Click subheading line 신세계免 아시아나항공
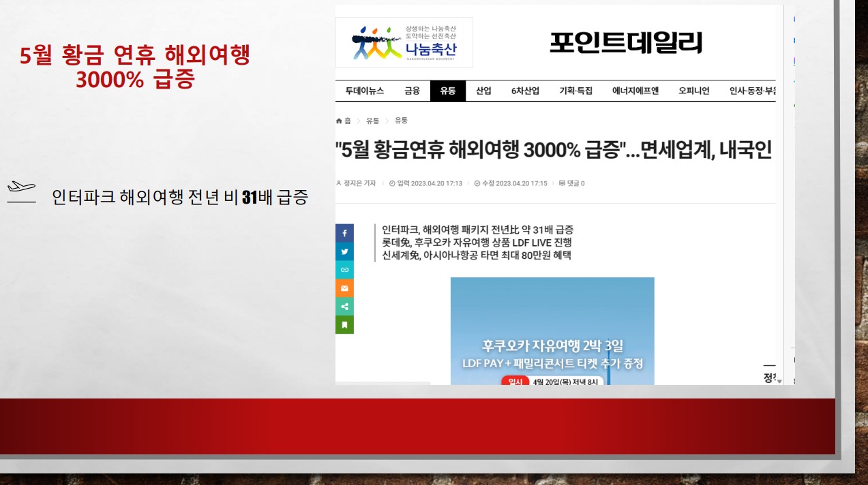Viewport: 868px width, 485px height. [476, 255]
